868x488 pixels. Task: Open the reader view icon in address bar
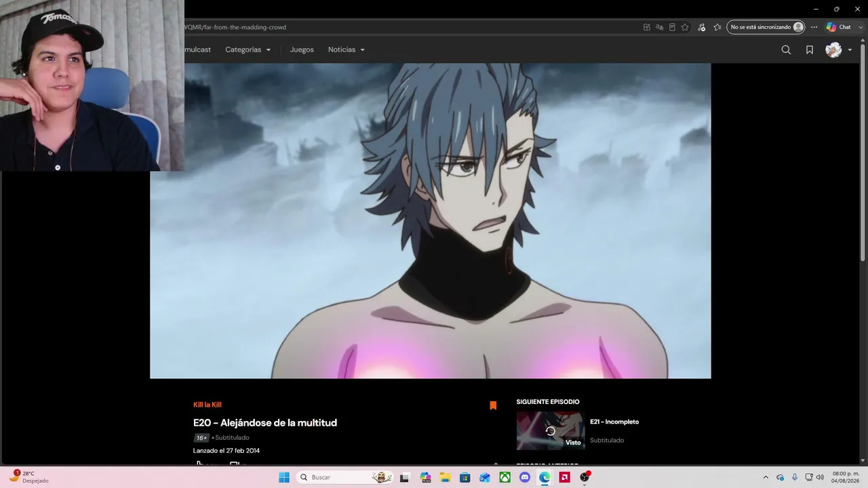672,27
